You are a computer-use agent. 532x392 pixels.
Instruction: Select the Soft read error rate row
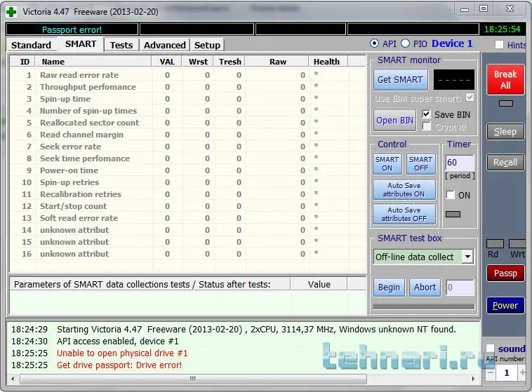tap(188, 218)
